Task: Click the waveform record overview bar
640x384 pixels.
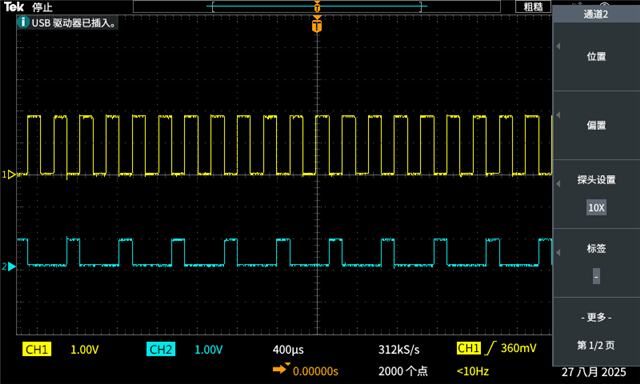Action: point(317,7)
